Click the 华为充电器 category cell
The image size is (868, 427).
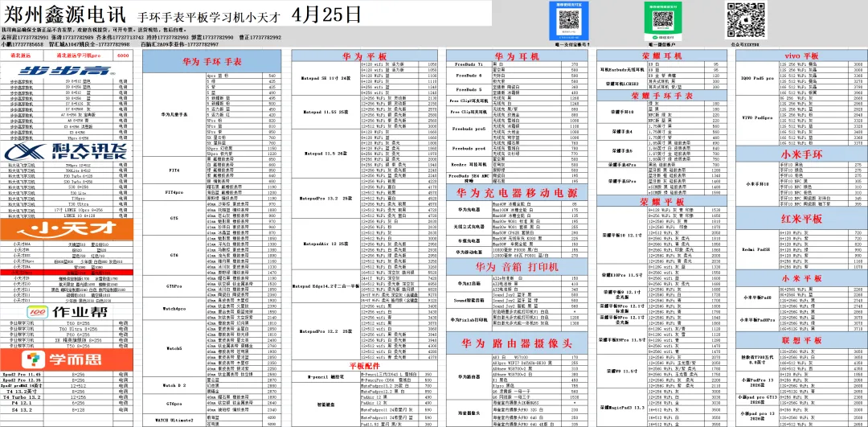coord(469,211)
